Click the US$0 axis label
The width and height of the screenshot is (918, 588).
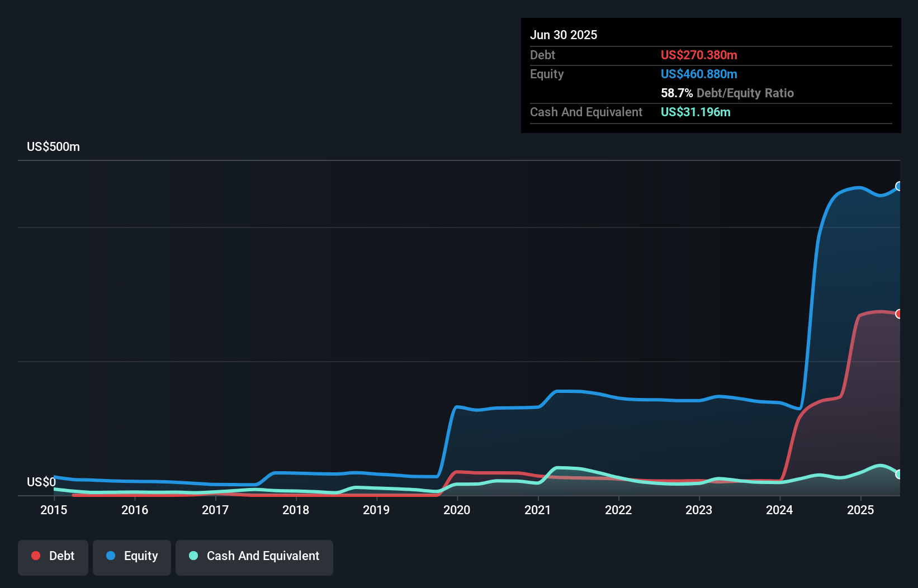point(41,482)
